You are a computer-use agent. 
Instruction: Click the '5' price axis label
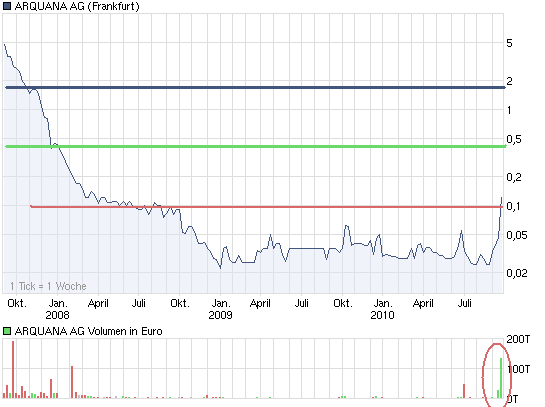pyautogui.click(x=509, y=43)
